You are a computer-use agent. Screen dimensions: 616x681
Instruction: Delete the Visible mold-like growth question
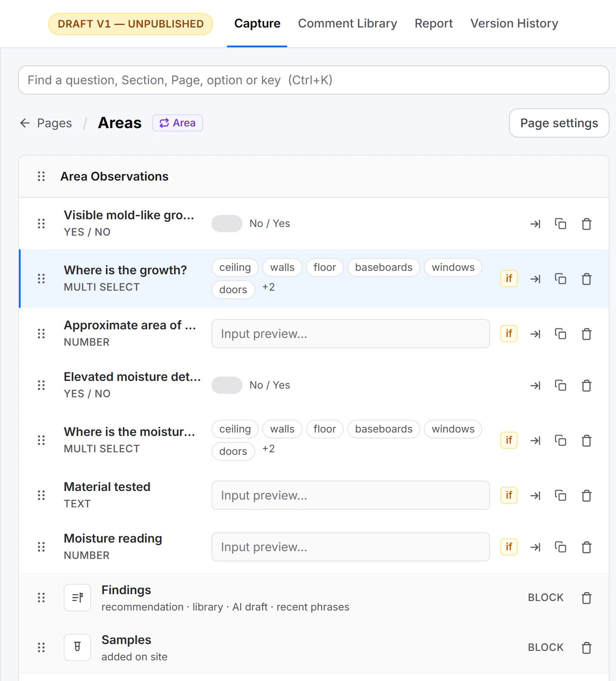[x=586, y=224]
